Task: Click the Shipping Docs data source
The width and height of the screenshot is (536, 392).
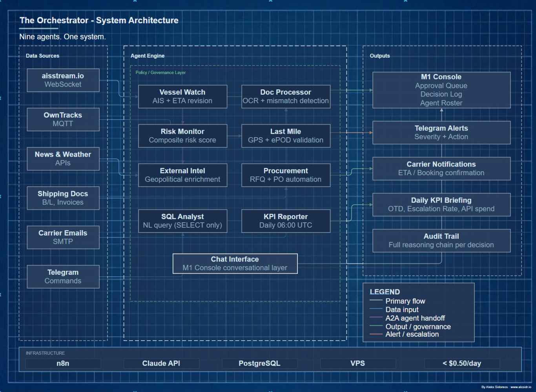Action: [x=63, y=198]
